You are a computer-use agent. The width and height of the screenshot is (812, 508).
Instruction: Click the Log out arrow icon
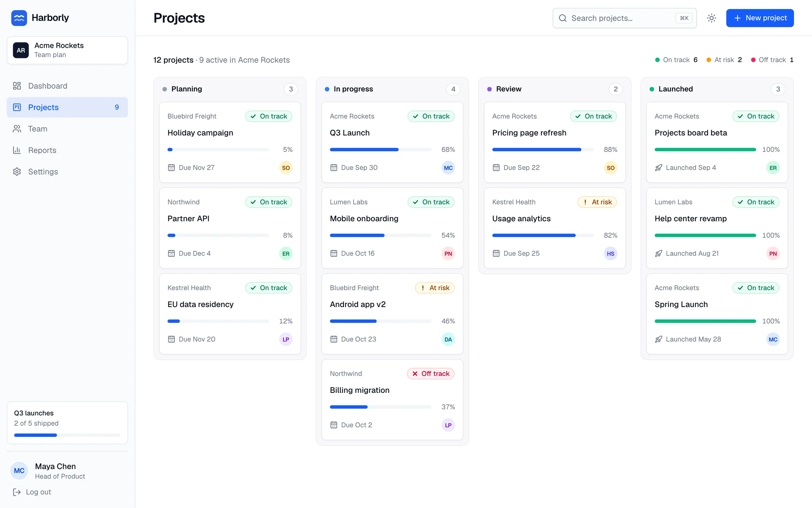17,492
